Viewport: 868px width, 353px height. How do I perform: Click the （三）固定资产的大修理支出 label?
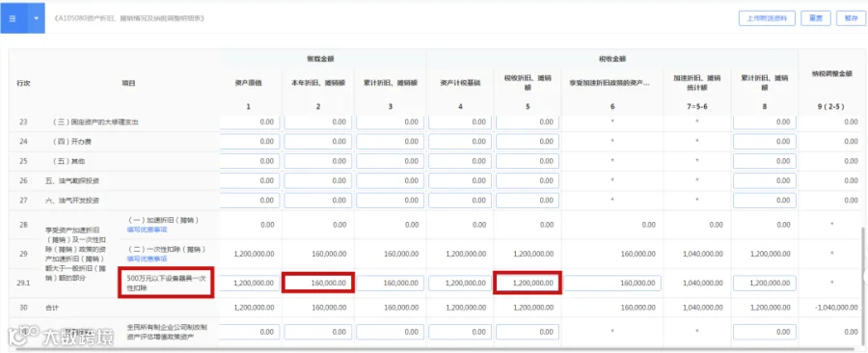tap(95, 122)
